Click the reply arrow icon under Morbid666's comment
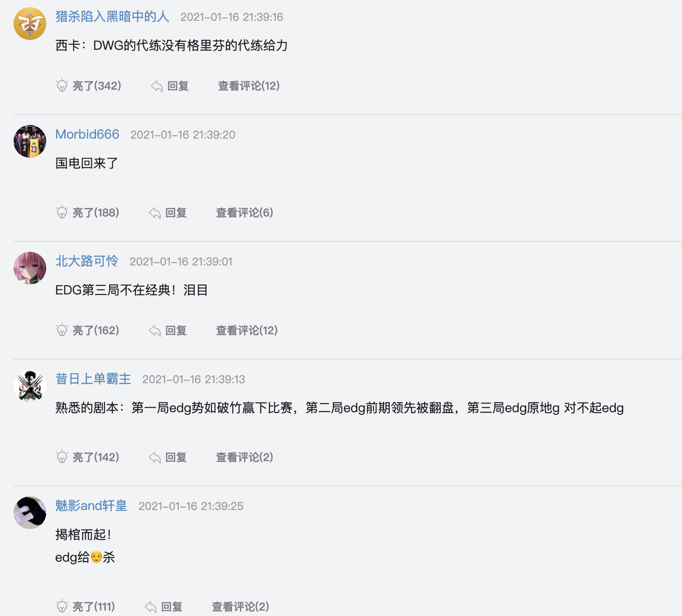The image size is (682, 616). 156,212
